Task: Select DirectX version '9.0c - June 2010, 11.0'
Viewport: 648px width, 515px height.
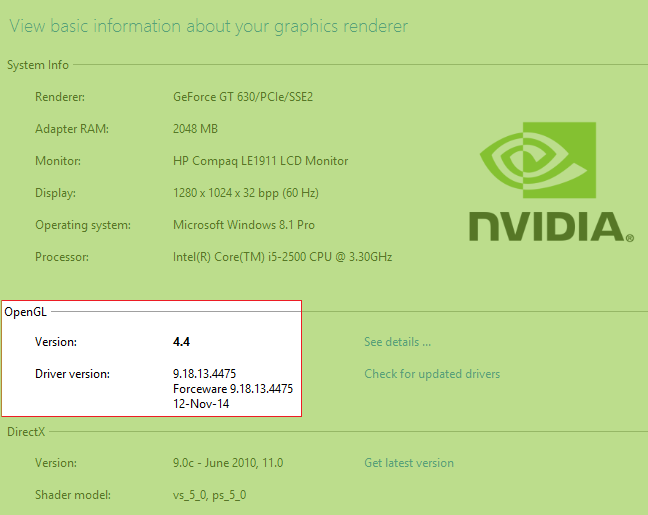Action: pos(228,463)
